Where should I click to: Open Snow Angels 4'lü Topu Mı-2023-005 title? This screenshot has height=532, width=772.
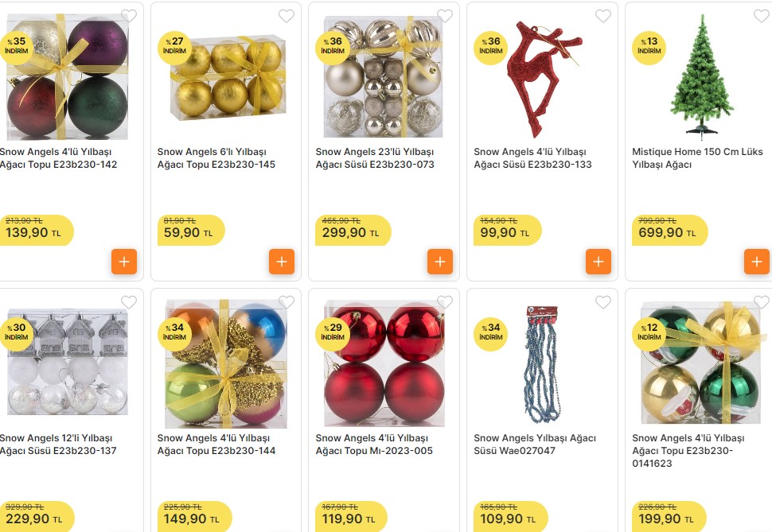coord(374,444)
